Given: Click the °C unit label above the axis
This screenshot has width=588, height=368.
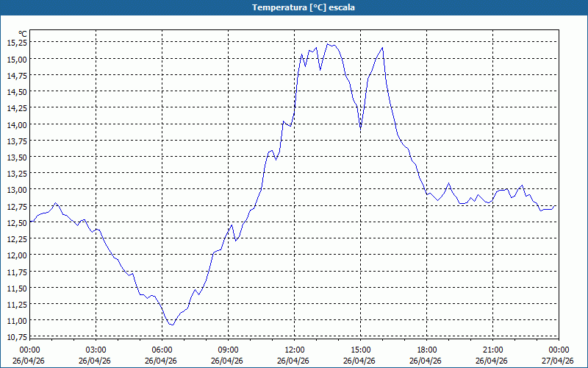Looking at the screenshot, I should click(x=23, y=34).
